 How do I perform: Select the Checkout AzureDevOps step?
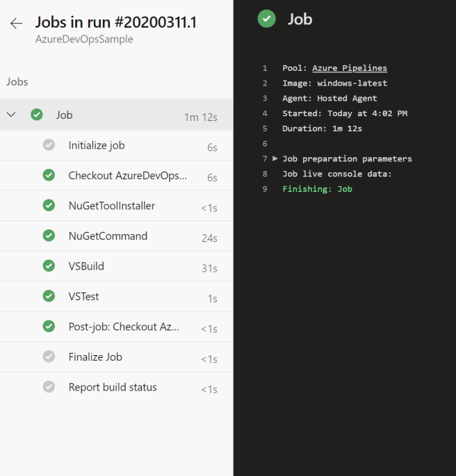(127, 176)
